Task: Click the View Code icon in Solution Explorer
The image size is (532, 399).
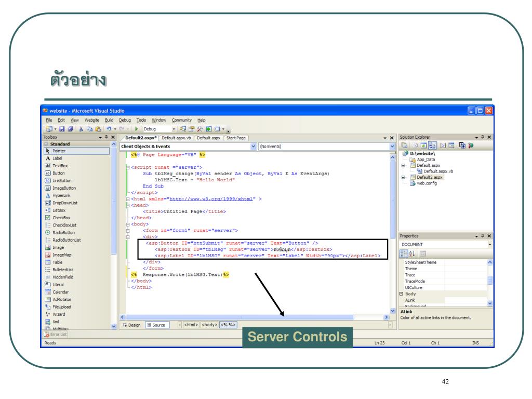Action: [443, 145]
